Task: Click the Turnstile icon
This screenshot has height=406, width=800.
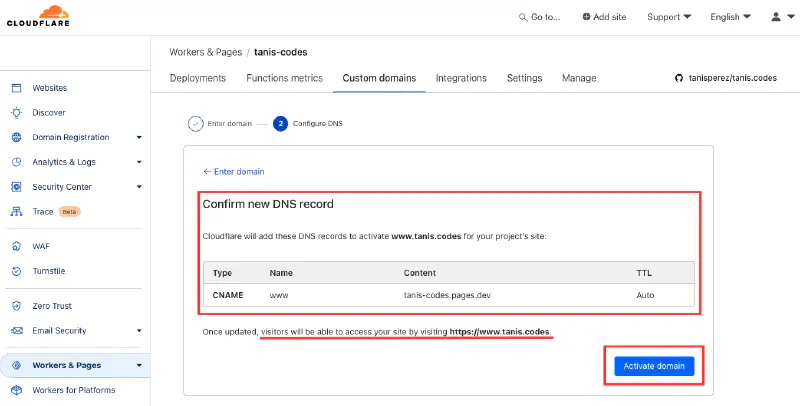Action: click(x=16, y=271)
